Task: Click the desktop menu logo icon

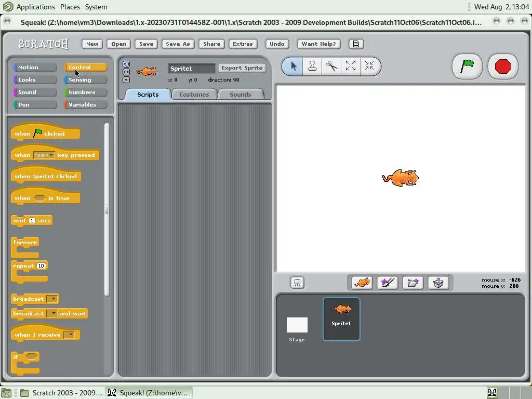Action: pos(8,6)
